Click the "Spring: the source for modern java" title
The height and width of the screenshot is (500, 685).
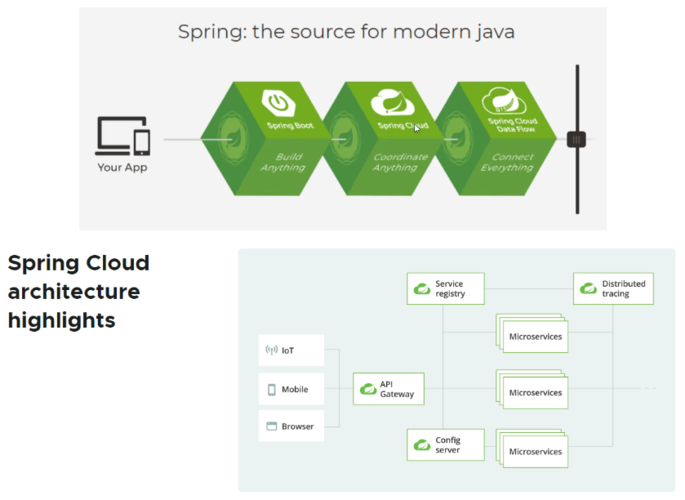point(346,30)
